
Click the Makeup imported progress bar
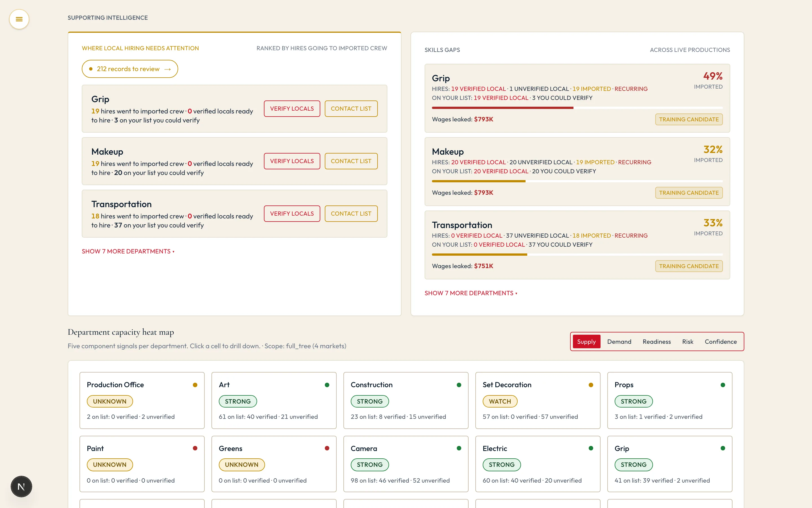tap(577, 181)
